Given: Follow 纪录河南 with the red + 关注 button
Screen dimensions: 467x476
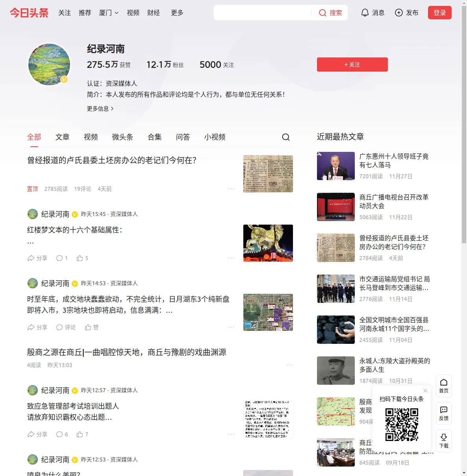Looking at the screenshot, I should tap(352, 65).
